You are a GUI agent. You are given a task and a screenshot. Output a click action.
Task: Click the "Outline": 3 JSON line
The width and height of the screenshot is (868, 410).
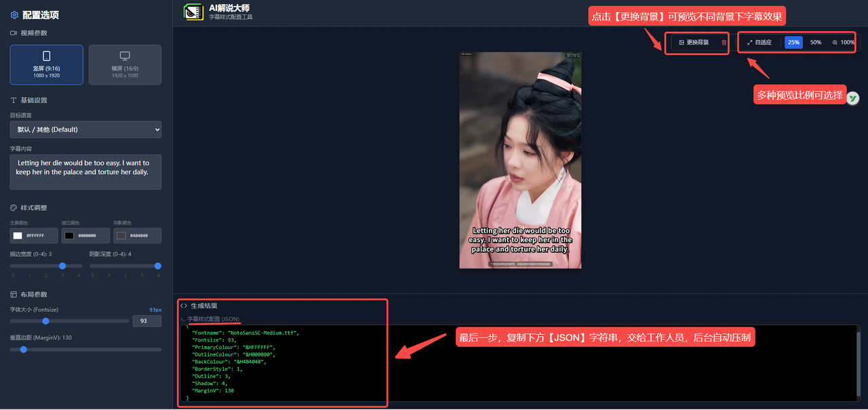point(211,376)
